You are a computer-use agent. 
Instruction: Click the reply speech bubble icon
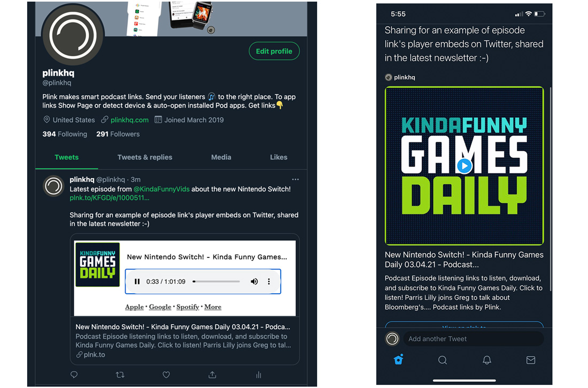(x=74, y=375)
